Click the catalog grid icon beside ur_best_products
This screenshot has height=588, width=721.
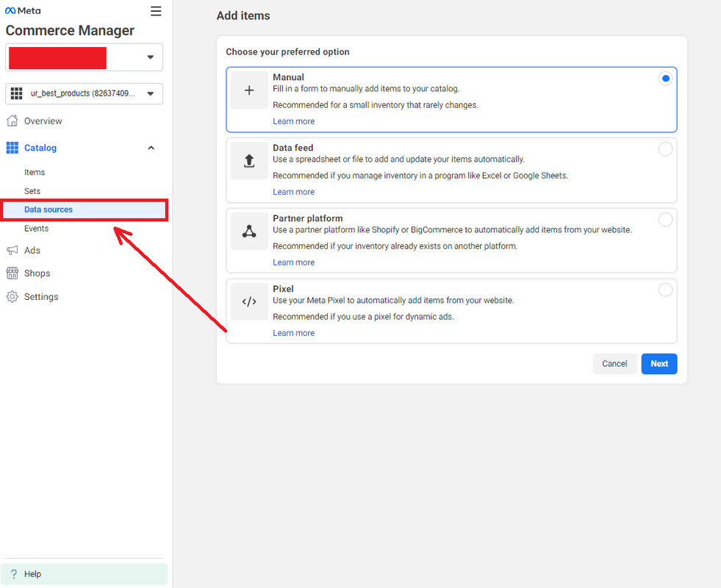17,94
